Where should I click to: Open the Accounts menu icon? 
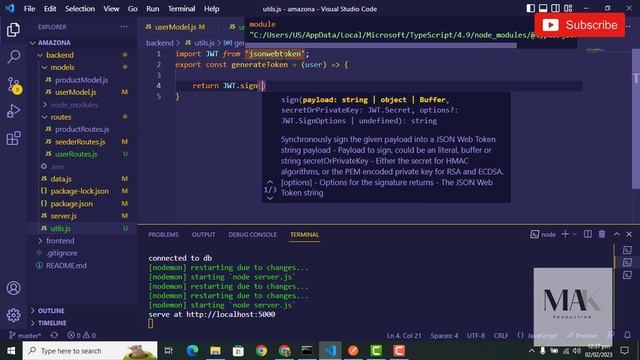(x=13, y=288)
